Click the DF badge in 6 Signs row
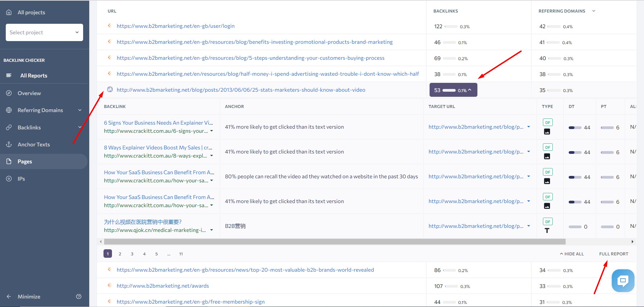The image size is (644, 307). (x=548, y=123)
